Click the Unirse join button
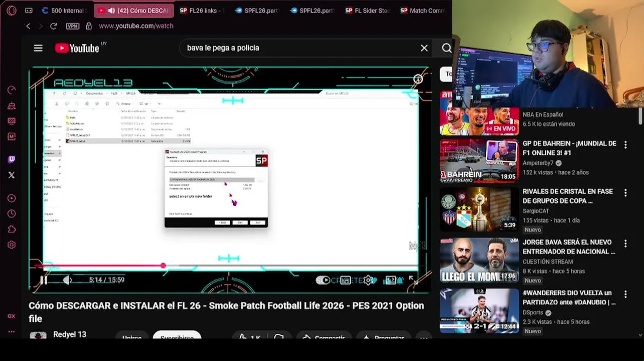This screenshot has width=644, height=361. (x=132, y=335)
